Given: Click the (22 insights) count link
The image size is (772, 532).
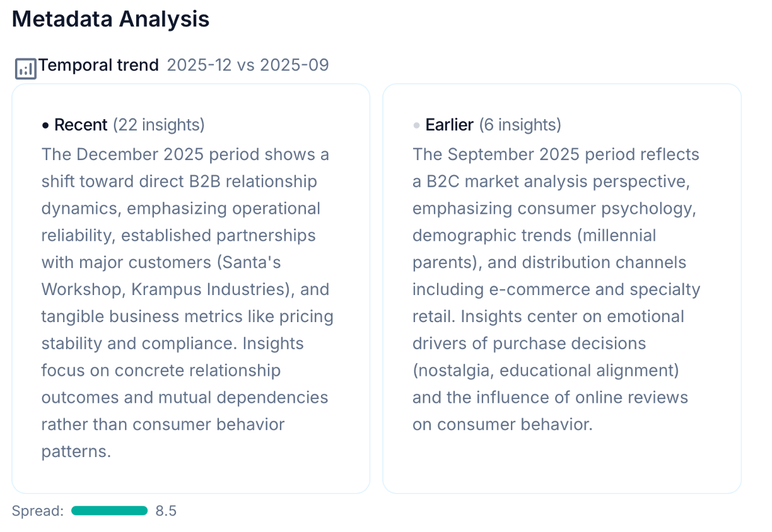Looking at the screenshot, I should (x=159, y=125).
